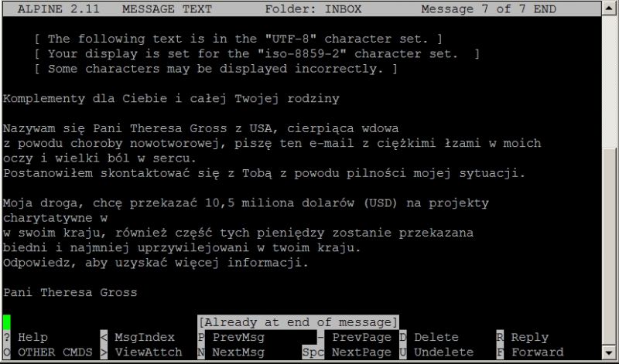619x364 pixels.
Task: Click the R shortcut key label
Action: 500,337
